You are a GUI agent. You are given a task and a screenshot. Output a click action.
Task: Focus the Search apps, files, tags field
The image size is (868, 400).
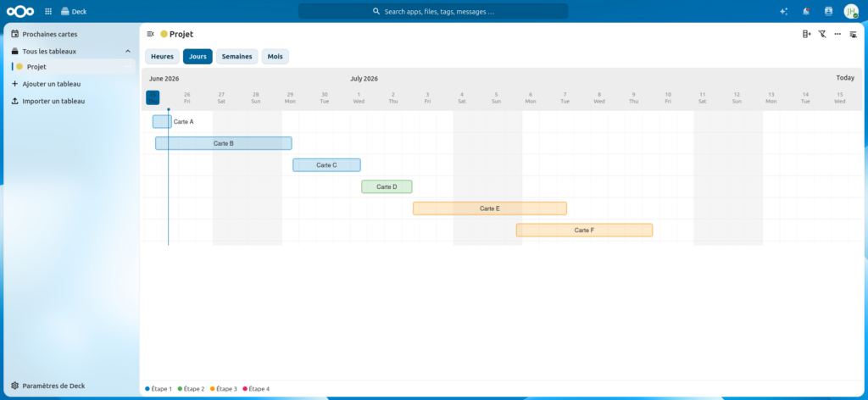[x=433, y=11]
